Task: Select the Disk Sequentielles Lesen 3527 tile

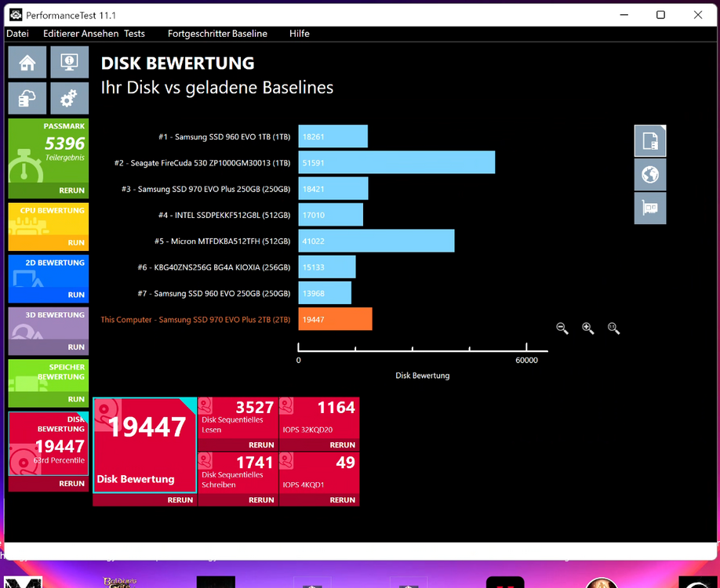Action: click(x=238, y=419)
